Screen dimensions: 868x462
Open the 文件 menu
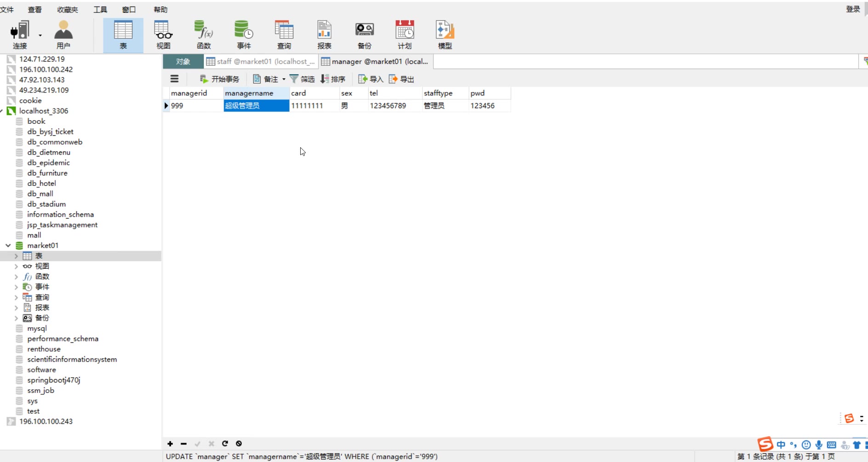point(6,9)
